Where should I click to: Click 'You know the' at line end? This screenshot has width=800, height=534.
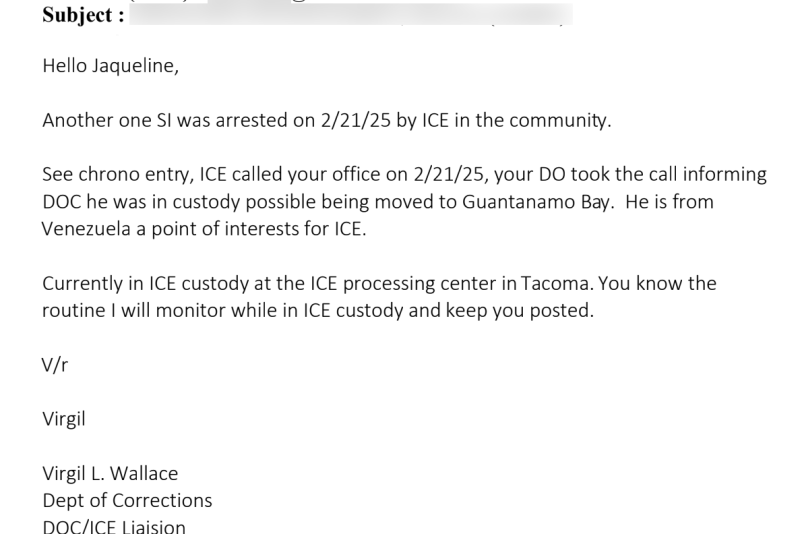657,284
